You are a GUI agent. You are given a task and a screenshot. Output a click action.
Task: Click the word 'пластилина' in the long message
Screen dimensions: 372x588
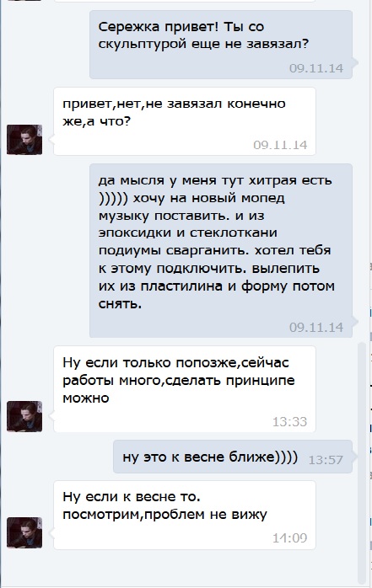[x=184, y=286]
